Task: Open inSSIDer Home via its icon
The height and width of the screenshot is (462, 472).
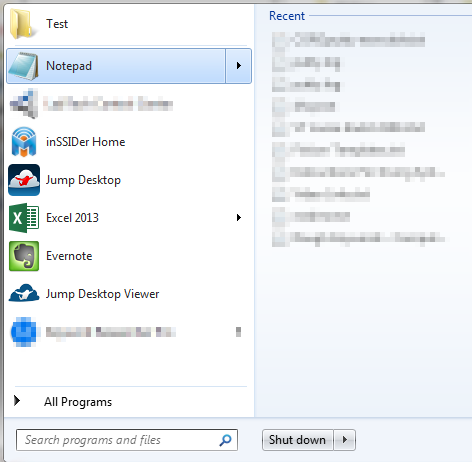Action: [24, 142]
